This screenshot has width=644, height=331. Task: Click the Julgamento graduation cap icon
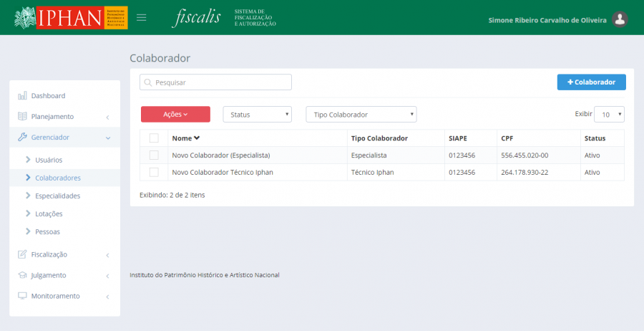pos(22,275)
